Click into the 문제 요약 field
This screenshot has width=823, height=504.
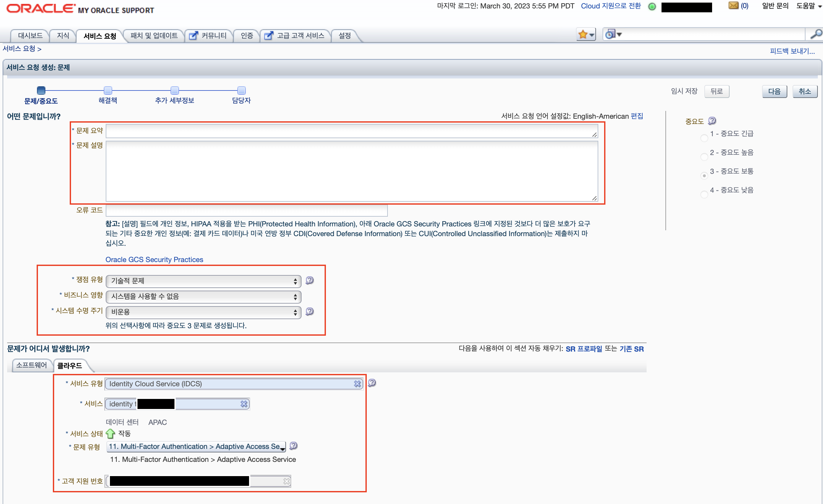(351, 131)
